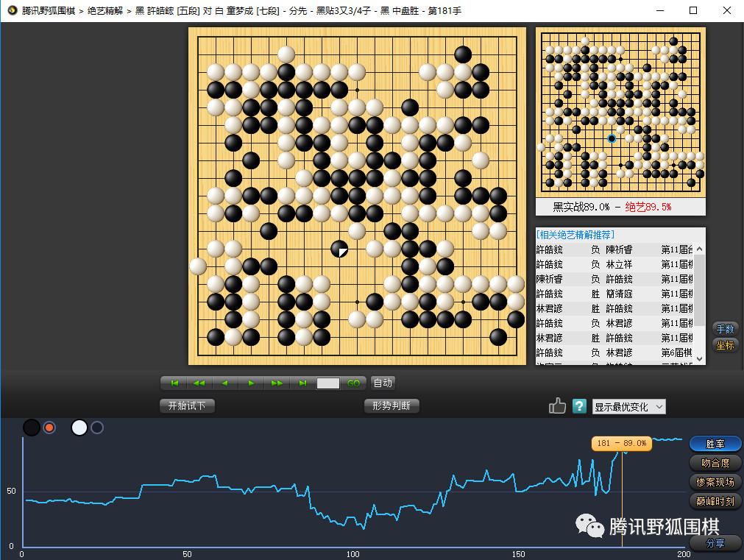Click the recommendation list scroll-up arrow
This screenshot has width=744, height=560.
(x=699, y=249)
